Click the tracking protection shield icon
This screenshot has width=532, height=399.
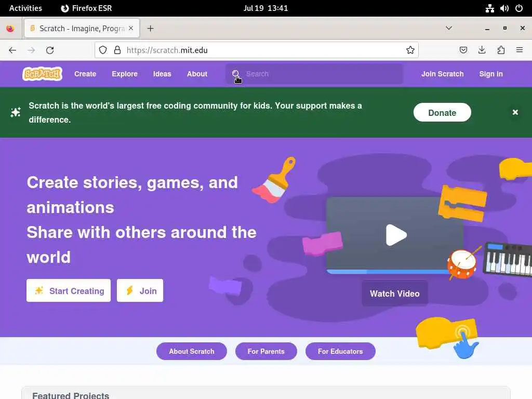(x=103, y=50)
